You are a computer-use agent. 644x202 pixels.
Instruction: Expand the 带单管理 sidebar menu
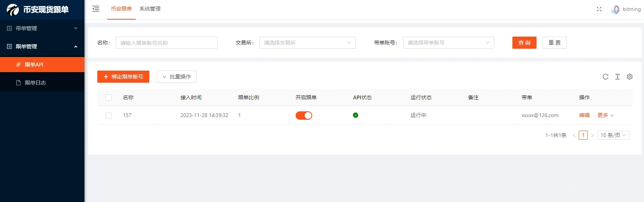(x=42, y=28)
